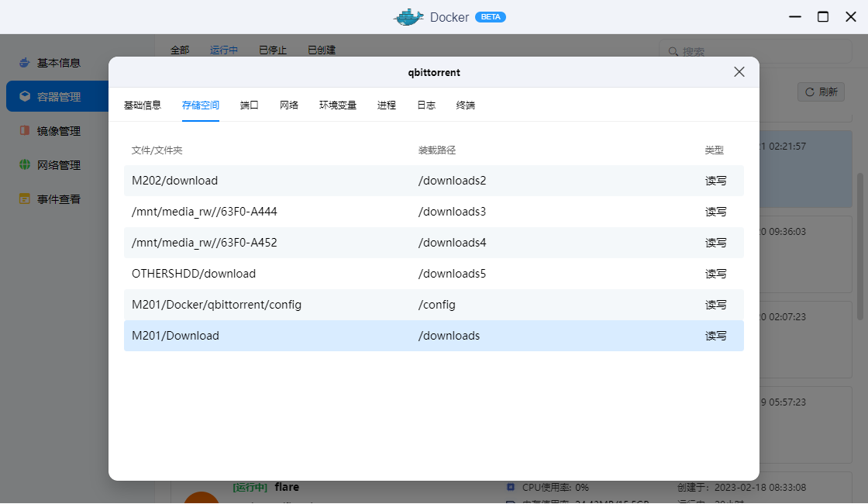The height and width of the screenshot is (504, 868).
Task: Click the 文件/文件夹 column header
Action: [x=157, y=150]
